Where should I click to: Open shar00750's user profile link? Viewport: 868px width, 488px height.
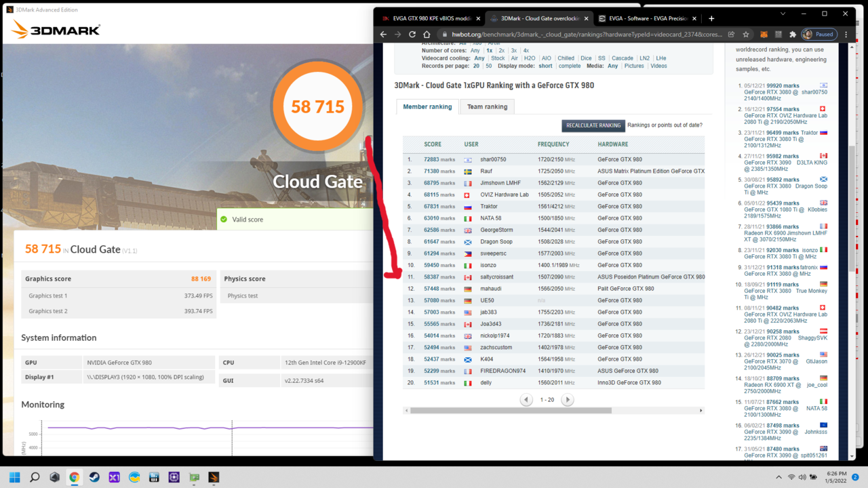pos(493,159)
